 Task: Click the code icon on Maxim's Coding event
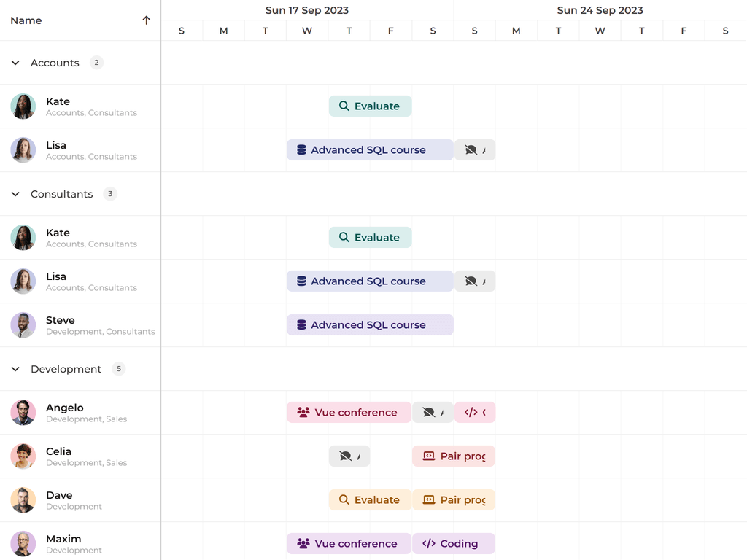click(429, 544)
